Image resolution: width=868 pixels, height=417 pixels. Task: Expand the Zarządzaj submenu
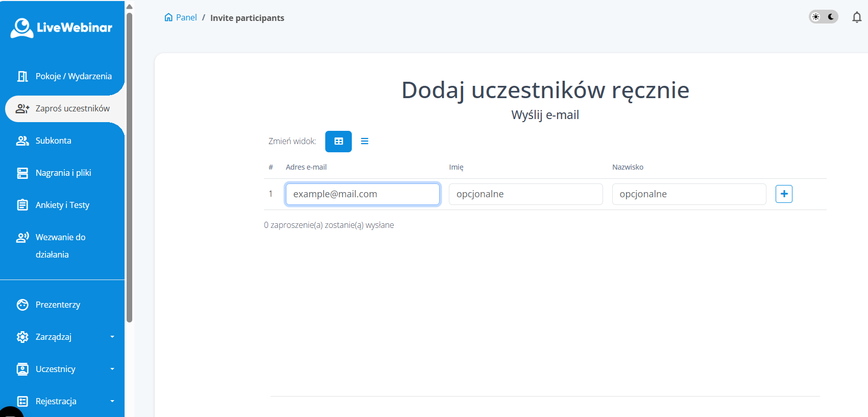(x=112, y=337)
